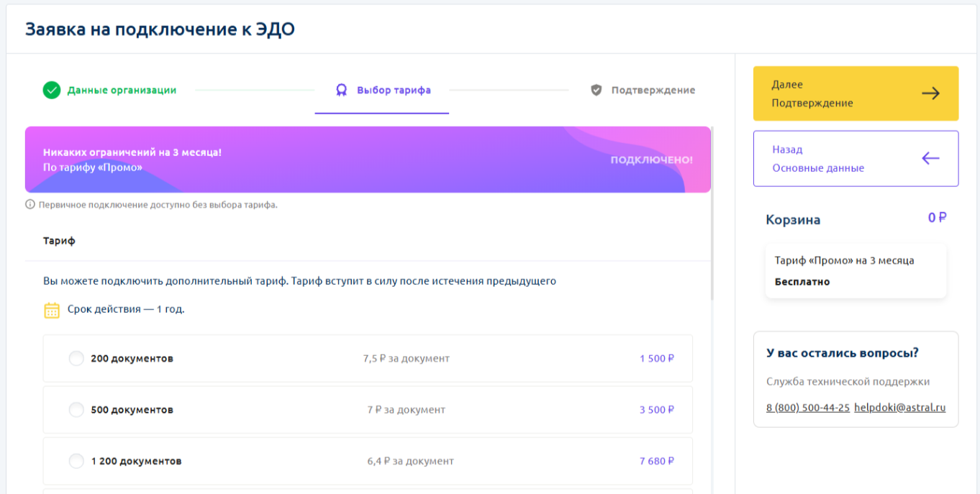The image size is (980, 494).
Task: Click the Срок действия — 1 год text
Action: tap(126, 309)
